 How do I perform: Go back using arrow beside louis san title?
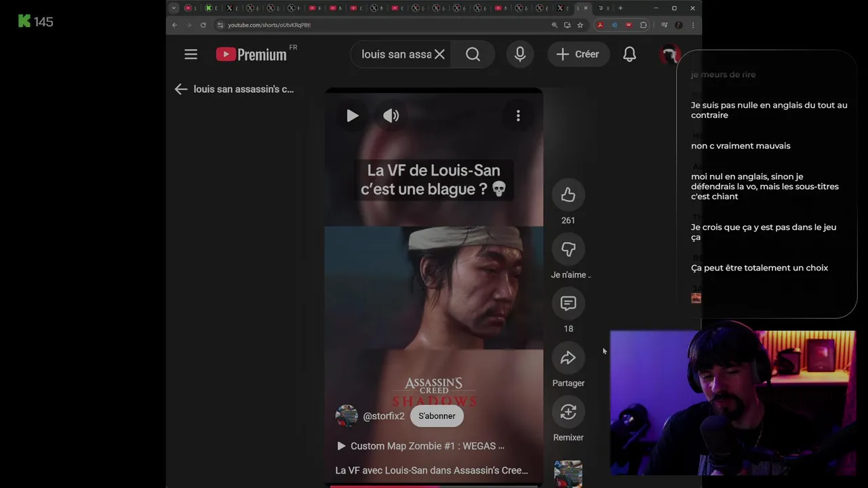(x=180, y=89)
